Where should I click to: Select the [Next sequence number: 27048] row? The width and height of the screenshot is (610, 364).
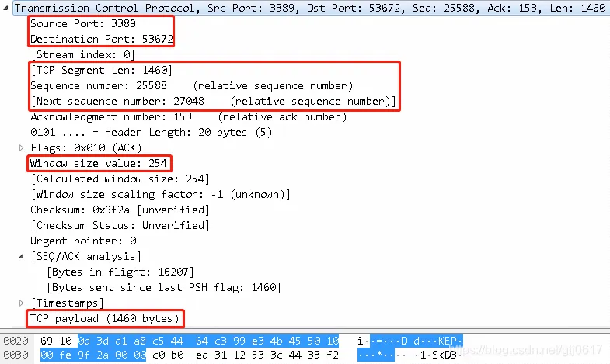[x=213, y=101]
